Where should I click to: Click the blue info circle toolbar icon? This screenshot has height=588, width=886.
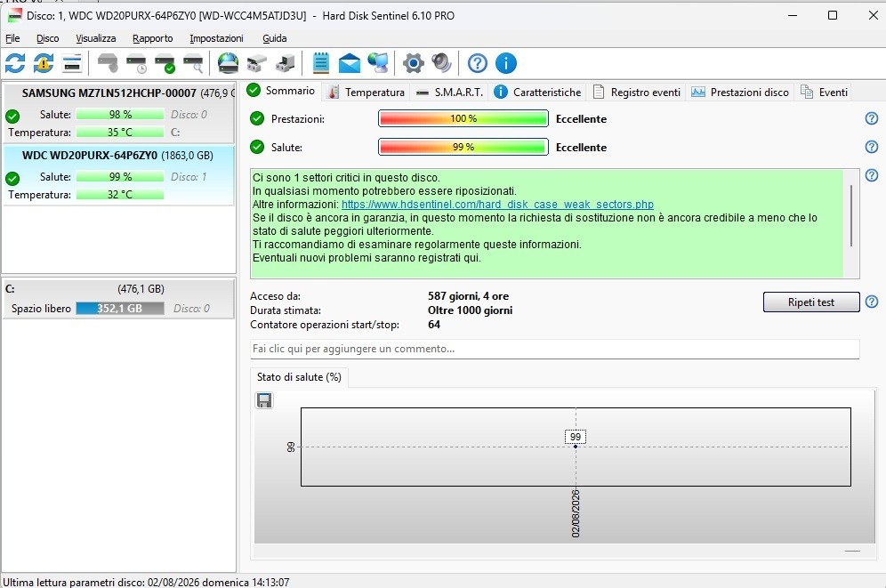coord(506,63)
